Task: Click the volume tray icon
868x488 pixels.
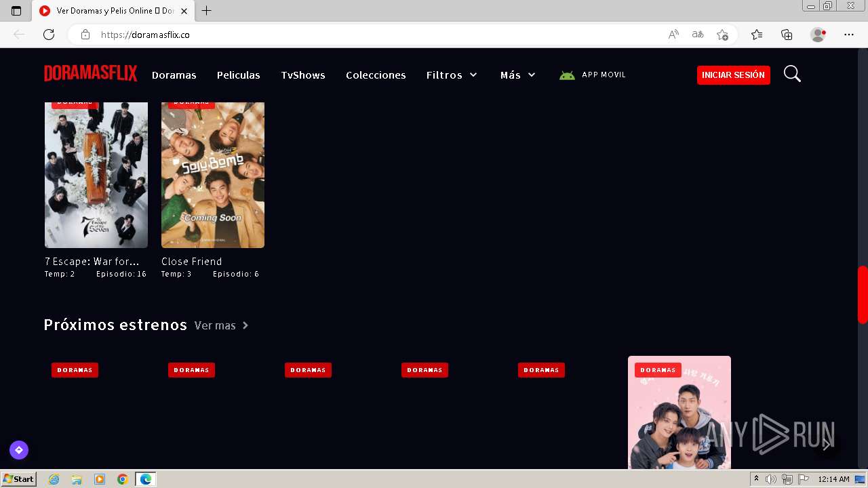Action: 771,479
